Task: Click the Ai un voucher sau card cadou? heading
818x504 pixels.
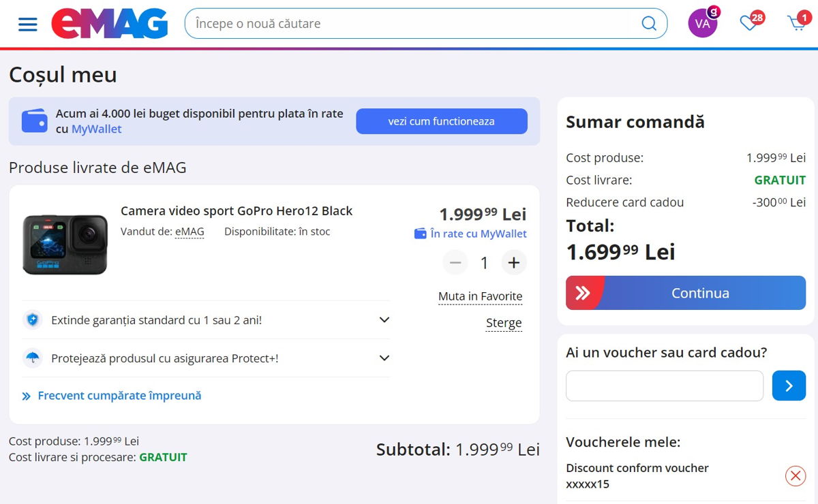Action: (x=667, y=353)
